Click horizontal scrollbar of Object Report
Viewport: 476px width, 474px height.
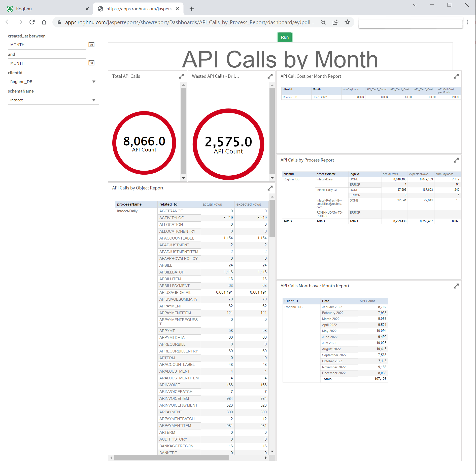click(171, 458)
